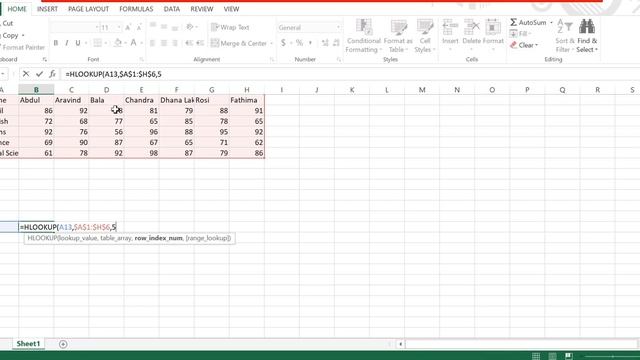Screen dimensions: 640x360
Task: Cancel the formula entry with X button
Action: point(26,74)
